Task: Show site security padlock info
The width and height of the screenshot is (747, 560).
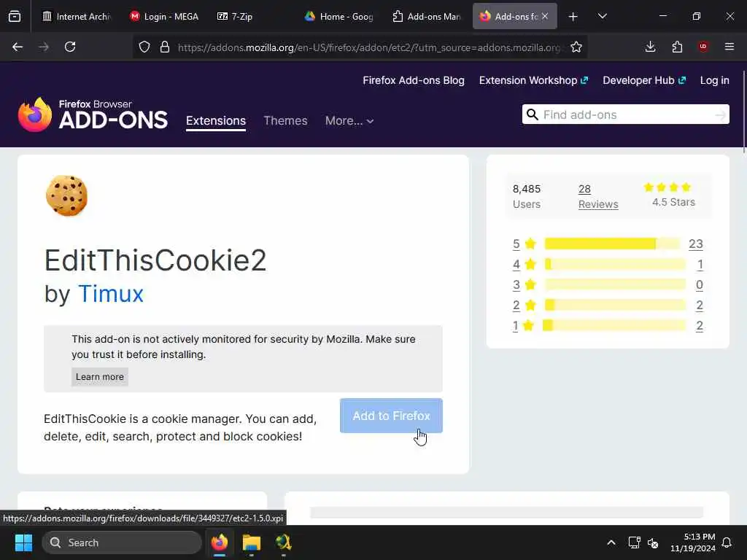Action: (165, 47)
